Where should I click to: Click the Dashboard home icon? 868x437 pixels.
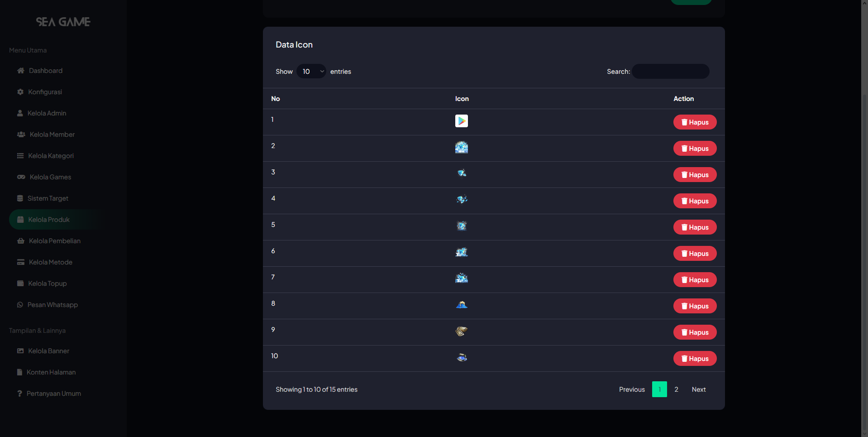click(x=21, y=71)
